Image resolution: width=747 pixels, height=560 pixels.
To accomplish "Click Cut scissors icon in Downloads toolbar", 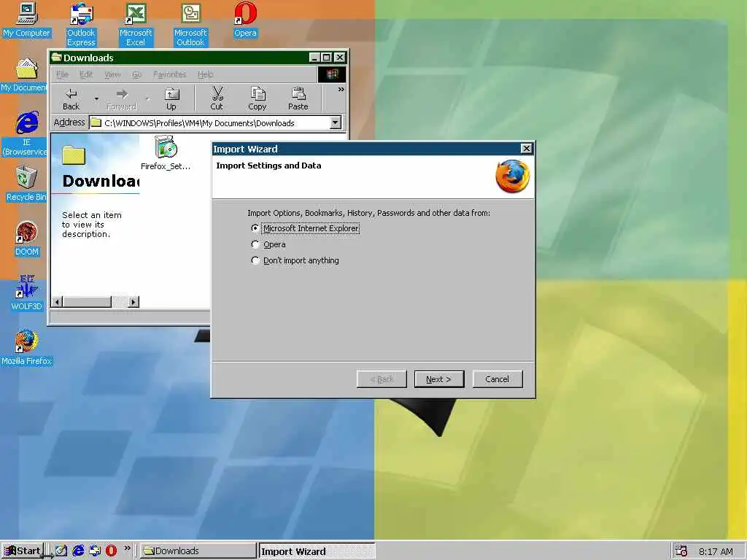I will (x=217, y=99).
